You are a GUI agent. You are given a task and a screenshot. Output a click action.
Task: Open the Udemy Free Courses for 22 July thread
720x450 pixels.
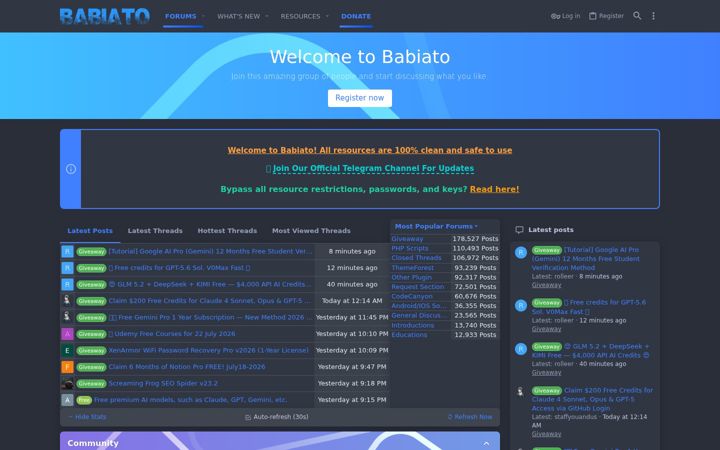tap(174, 334)
